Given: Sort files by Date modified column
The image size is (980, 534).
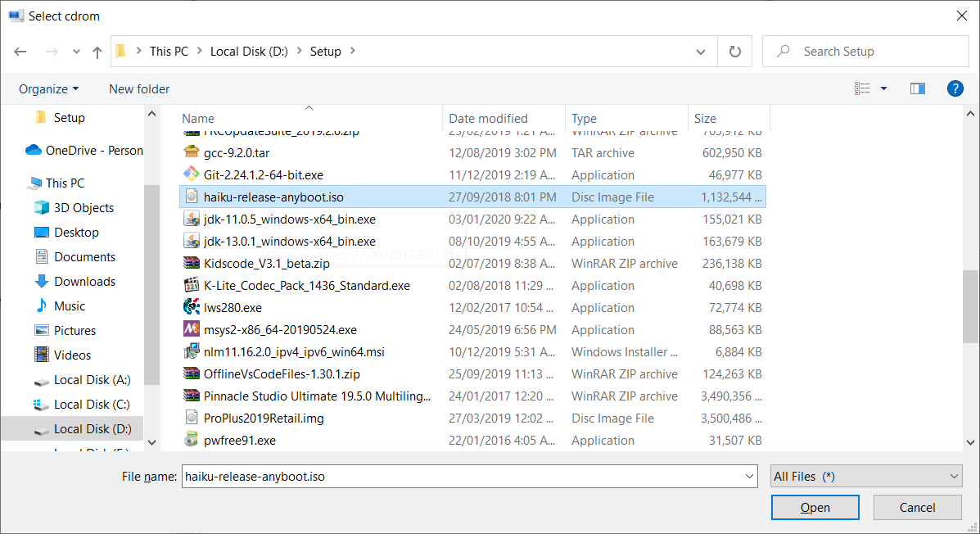Looking at the screenshot, I should [488, 119].
